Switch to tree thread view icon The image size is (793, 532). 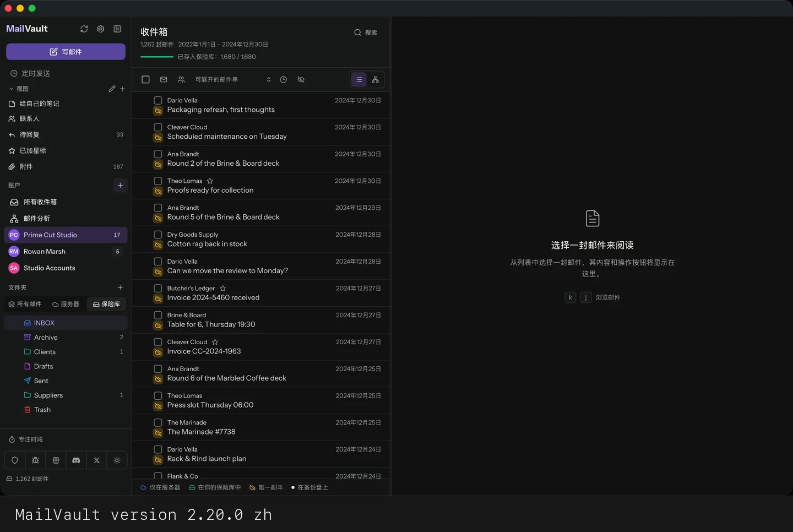tap(376, 79)
